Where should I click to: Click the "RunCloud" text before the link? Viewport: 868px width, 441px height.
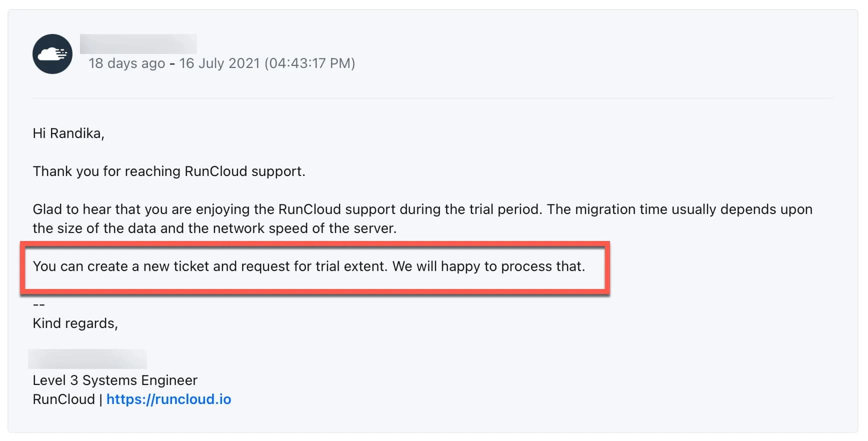(63, 399)
